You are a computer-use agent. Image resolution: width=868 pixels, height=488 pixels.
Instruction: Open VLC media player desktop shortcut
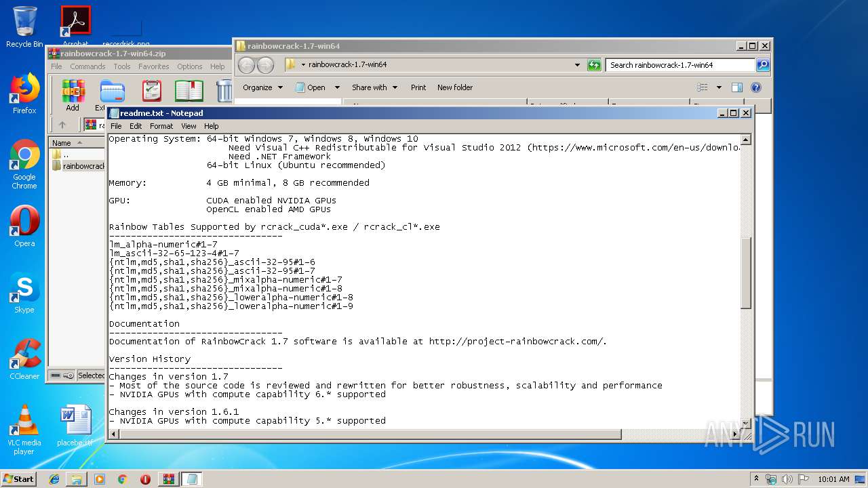click(24, 430)
